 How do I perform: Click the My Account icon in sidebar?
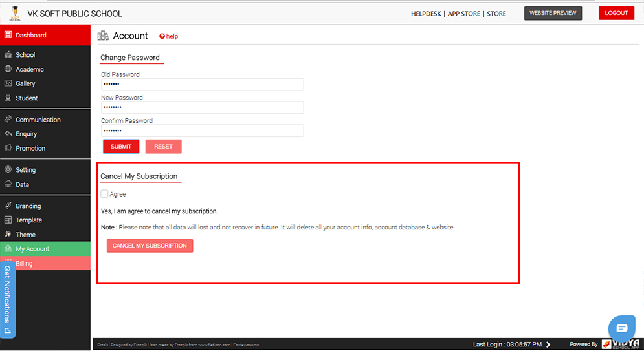pyautogui.click(x=8, y=248)
